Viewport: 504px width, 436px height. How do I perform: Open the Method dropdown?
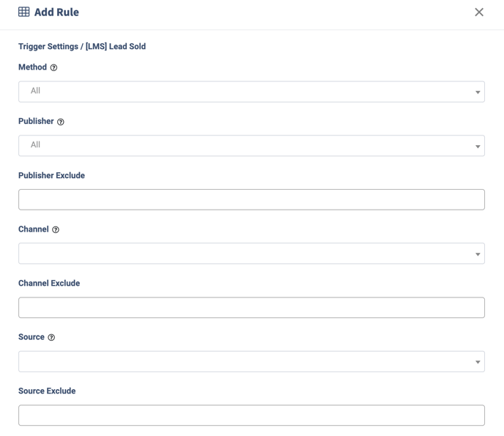point(251,92)
